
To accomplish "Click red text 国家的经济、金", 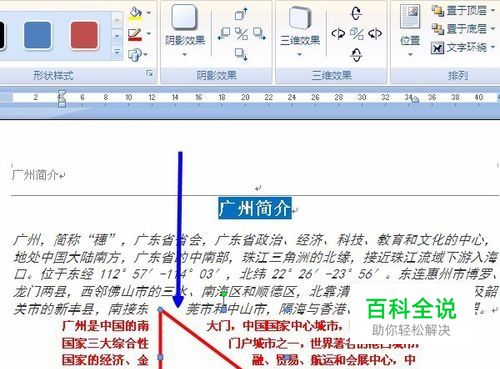I will (x=105, y=360).
